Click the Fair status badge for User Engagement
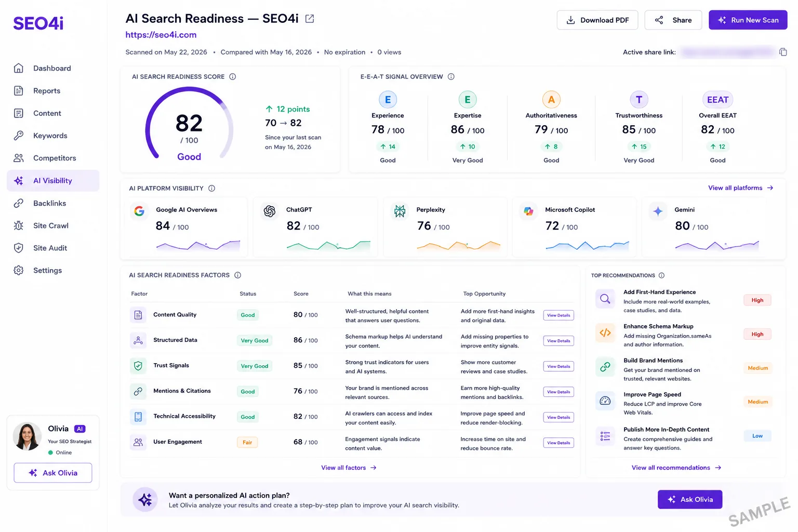 pos(247,443)
